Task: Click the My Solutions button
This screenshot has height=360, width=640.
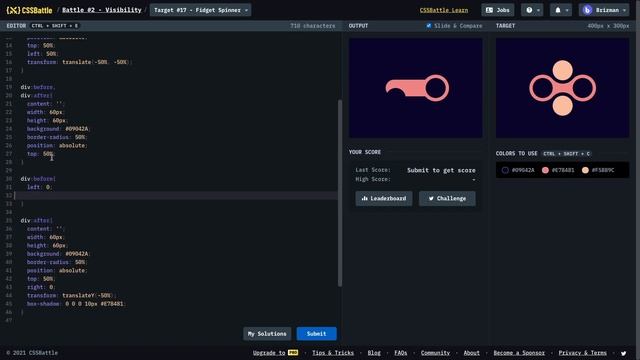Action: click(267, 334)
